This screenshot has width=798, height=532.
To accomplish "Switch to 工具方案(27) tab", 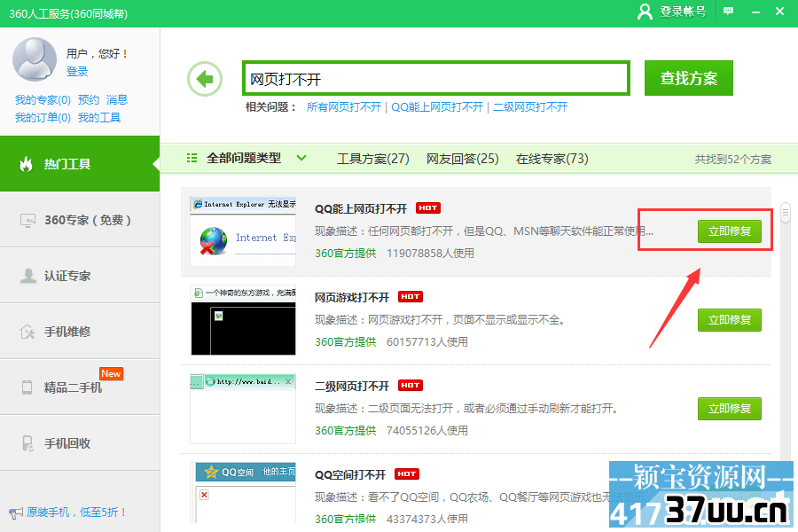I will [x=373, y=159].
